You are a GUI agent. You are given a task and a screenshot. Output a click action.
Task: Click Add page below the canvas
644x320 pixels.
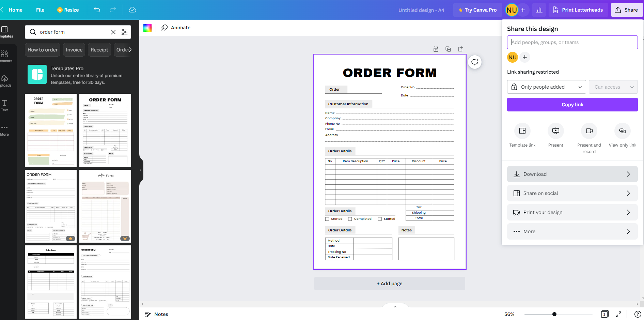tap(389, 283)
